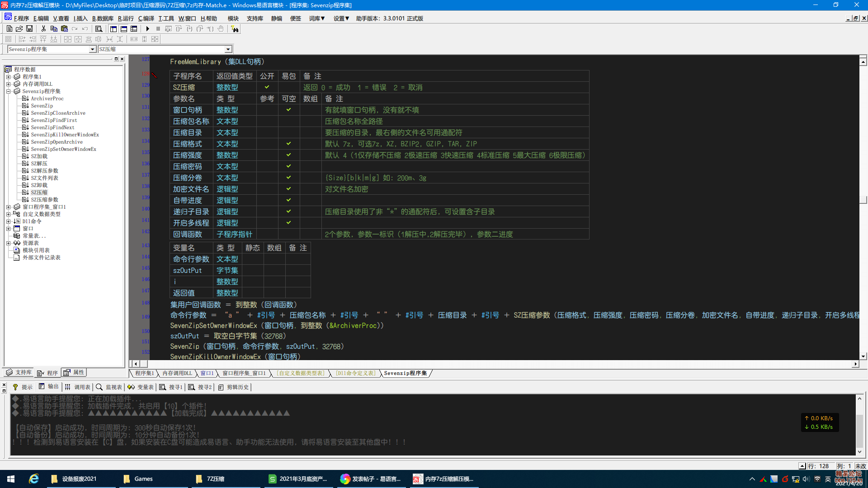Click the New file toolbar icon
Viewport: 868px width, 488px height.
pyautogui.click(x=9, y=28)
